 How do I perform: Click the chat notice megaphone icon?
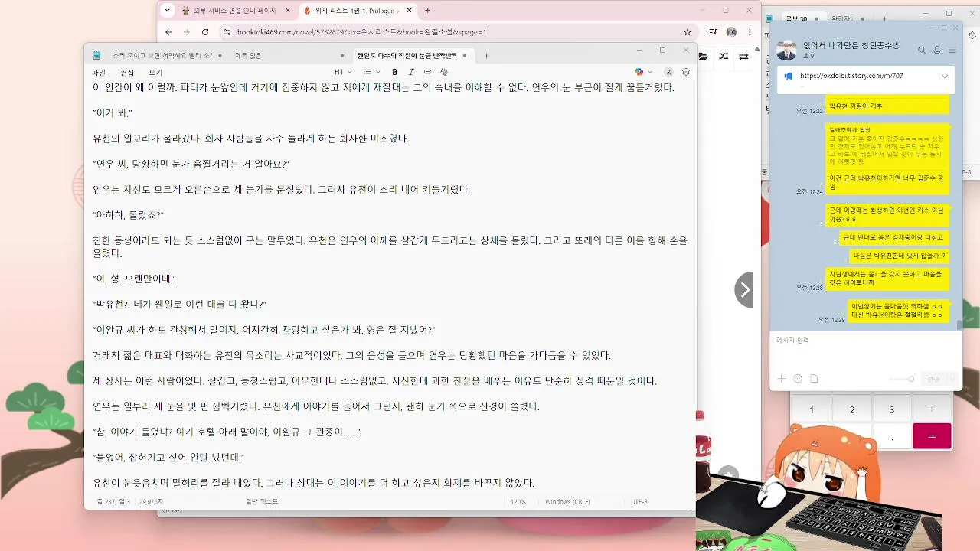pos(788,77)
